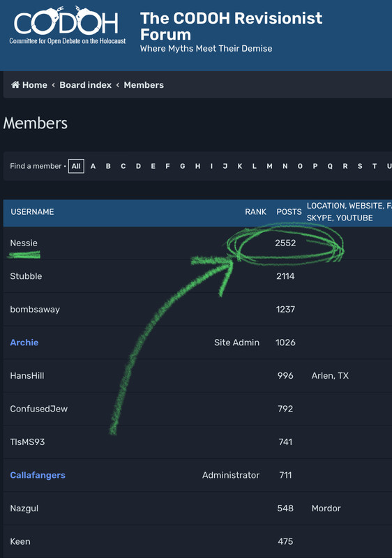Filter members by letter E
The height and width of the screenshot is (558, 392).
pos(153,166)
